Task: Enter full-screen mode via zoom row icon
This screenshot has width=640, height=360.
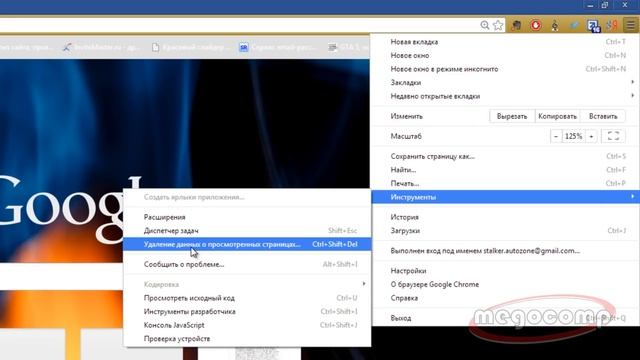Action: 613,136
